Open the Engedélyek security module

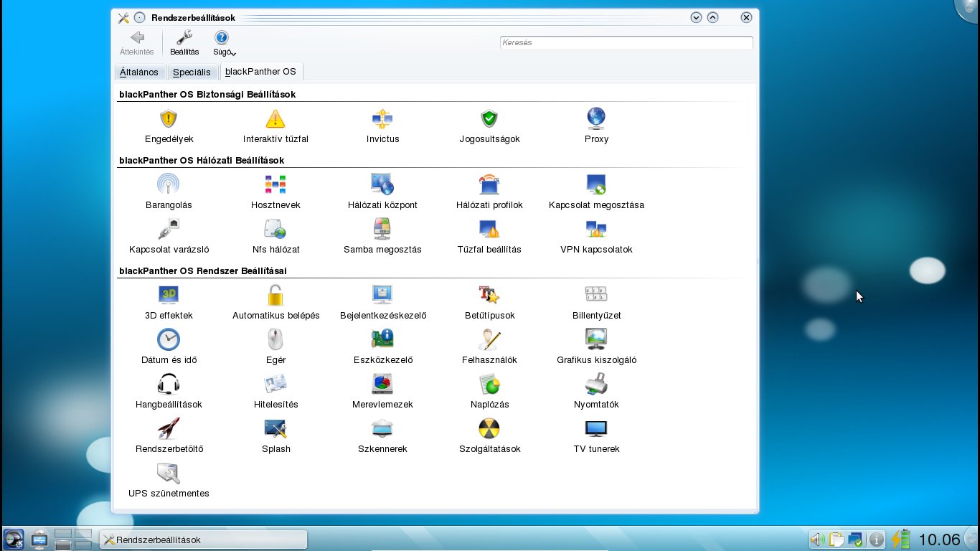click(169, 126)
